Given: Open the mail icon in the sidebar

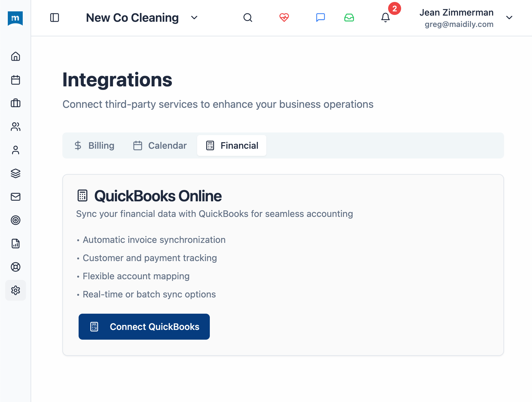Looking at the screenshot, I should click(x=15, y=197).
